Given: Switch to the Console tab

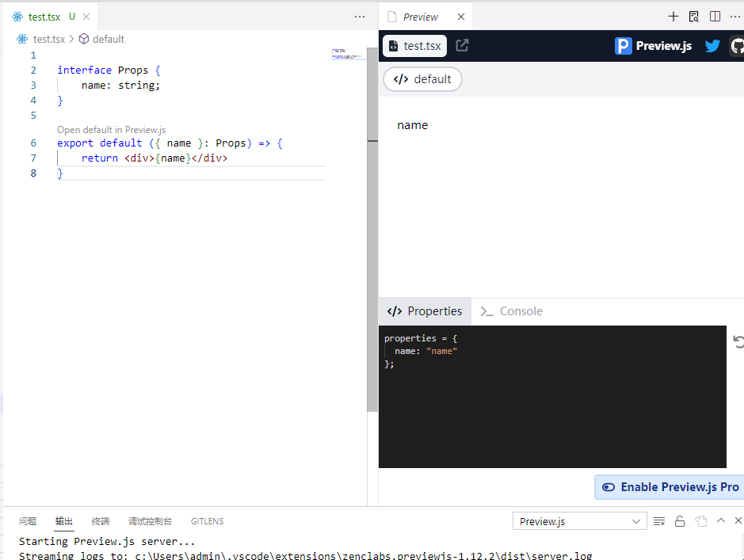Looking at the screenshot, I should point(519,310).
